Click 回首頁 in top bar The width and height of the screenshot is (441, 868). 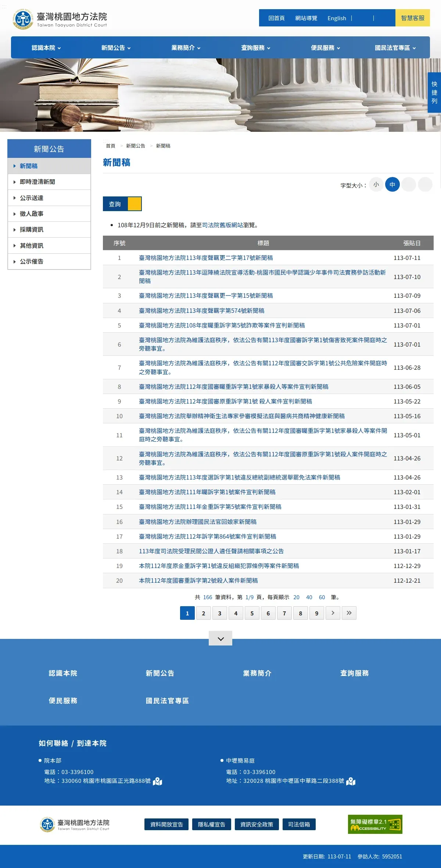[x=276, y=18]
